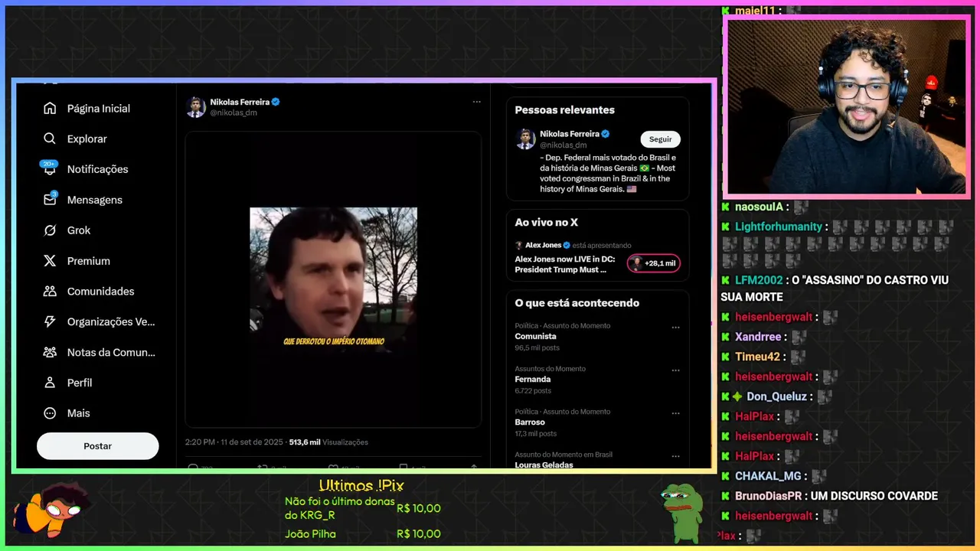Open tweet timestamp 2:20 PM link

[234, 442]
